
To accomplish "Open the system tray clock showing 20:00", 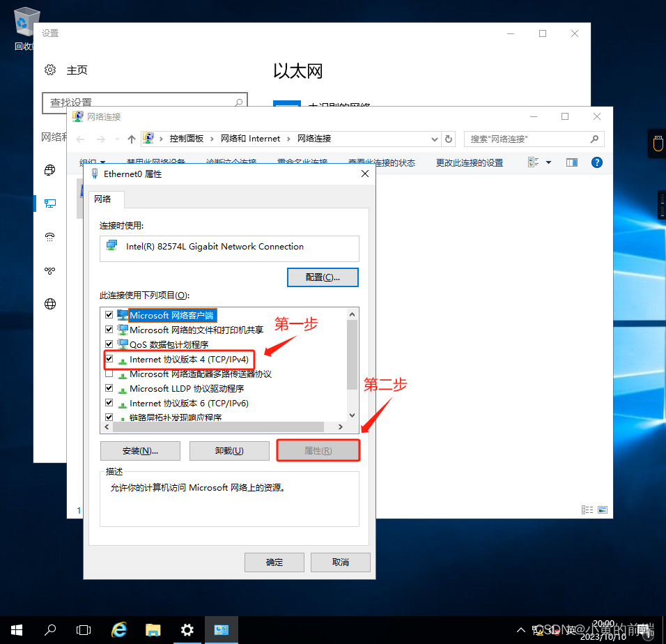I will coord(603,630).
